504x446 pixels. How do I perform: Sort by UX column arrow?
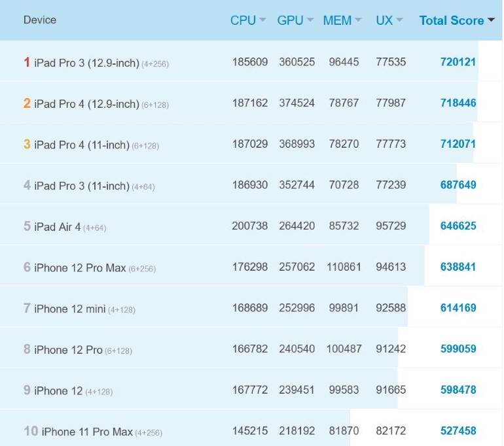tap(400, 20)
